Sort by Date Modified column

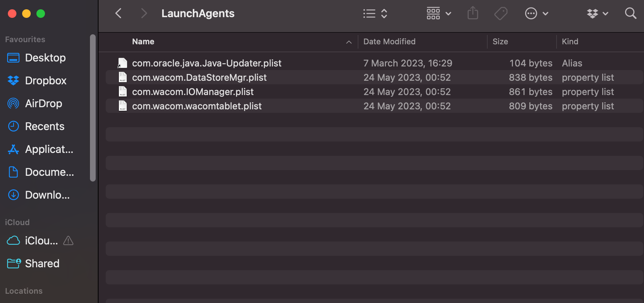click(x=389, y=42)
